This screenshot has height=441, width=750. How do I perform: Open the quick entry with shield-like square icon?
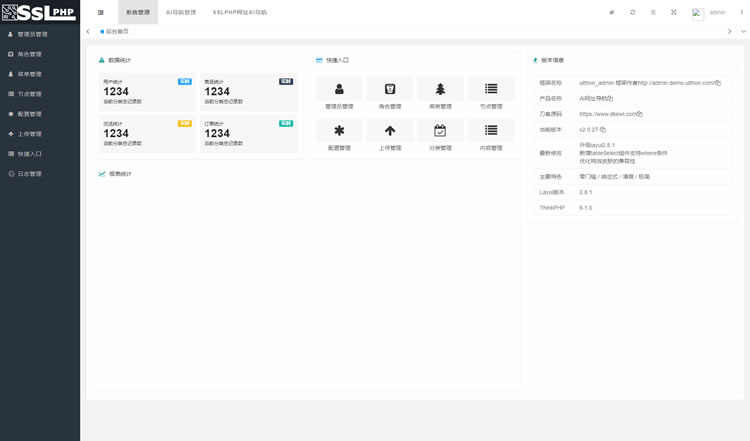(x=390, y=94)
